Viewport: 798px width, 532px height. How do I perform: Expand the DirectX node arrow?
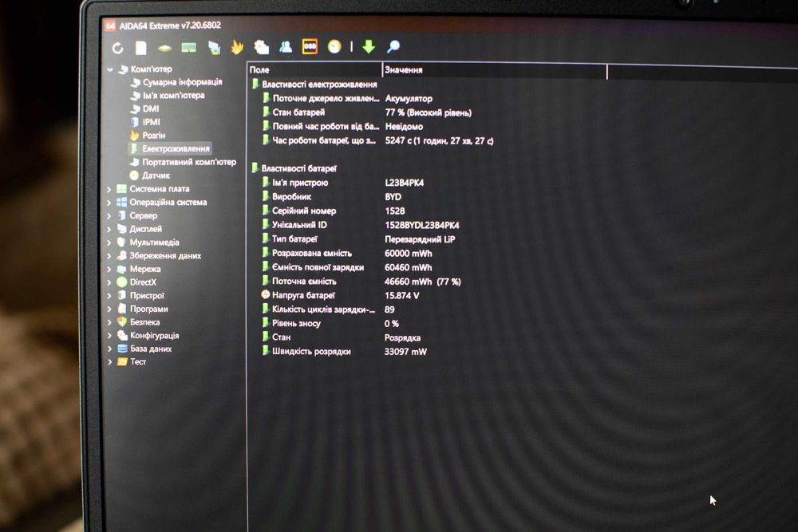pyautogui.click(x=109, y=282)
